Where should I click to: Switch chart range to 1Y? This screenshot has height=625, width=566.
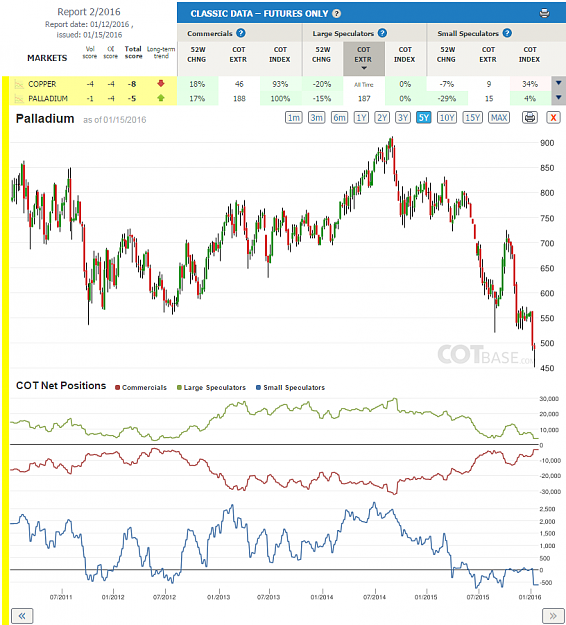click(361, 118)
